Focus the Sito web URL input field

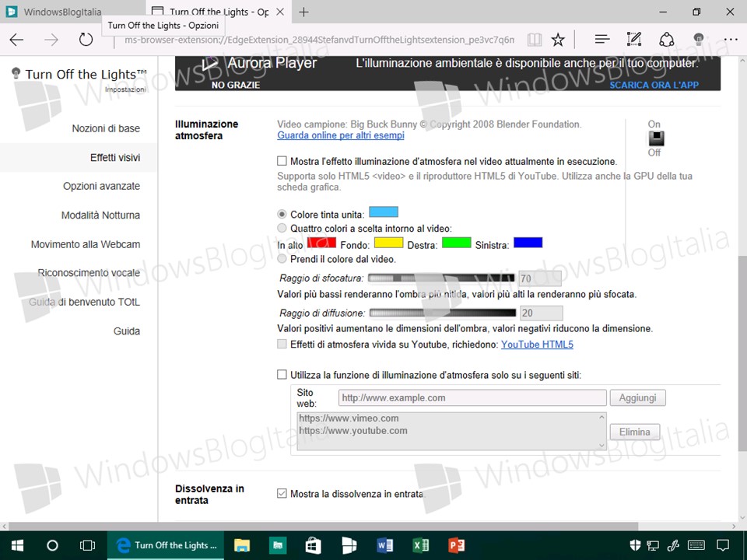point(472,397)
